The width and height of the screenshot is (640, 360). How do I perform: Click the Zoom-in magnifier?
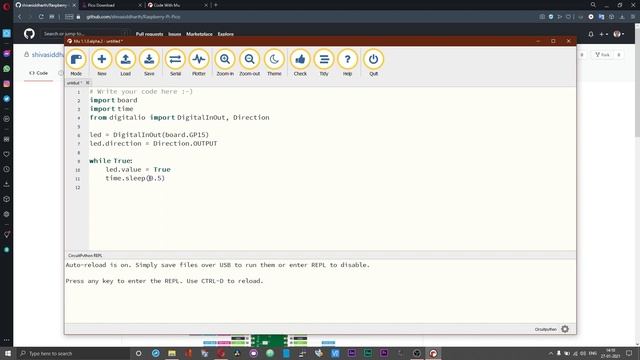(x=225, y=62)
